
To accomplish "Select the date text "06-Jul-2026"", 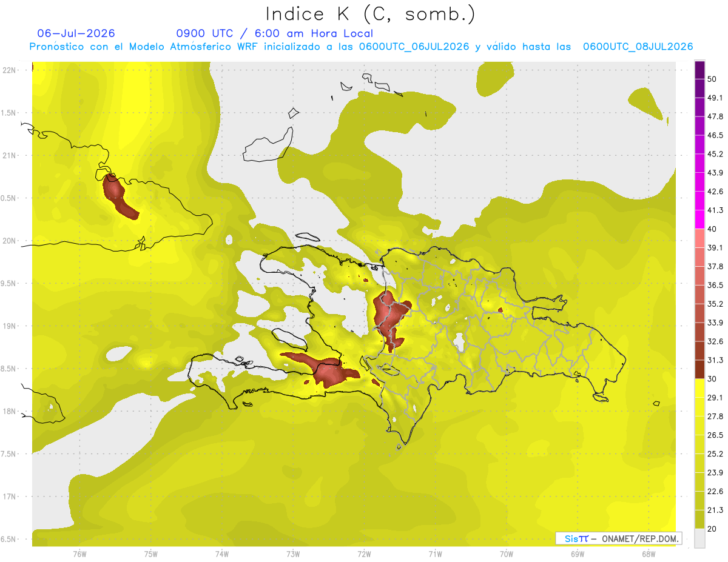I will click(x=76, y=33).
